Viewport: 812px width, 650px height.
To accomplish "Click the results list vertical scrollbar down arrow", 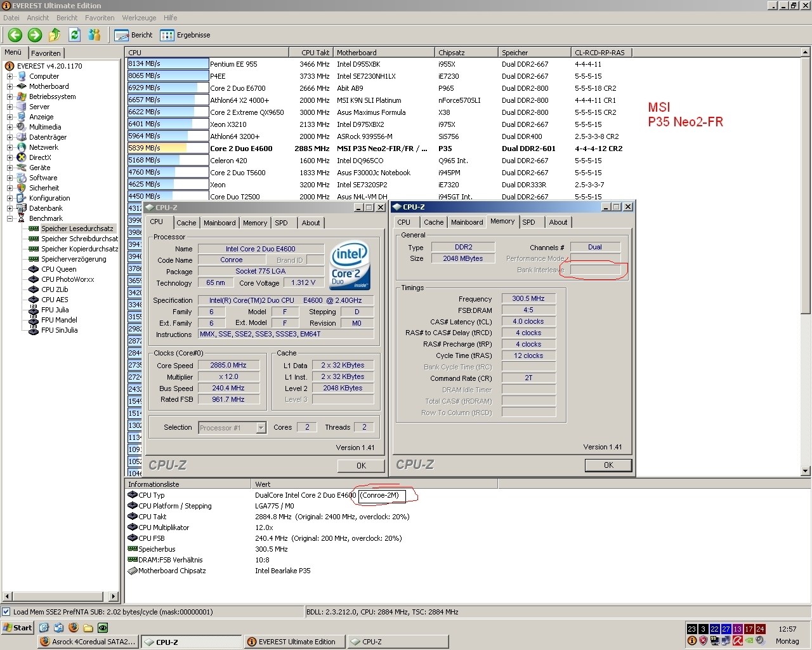I will coord(806,471).
